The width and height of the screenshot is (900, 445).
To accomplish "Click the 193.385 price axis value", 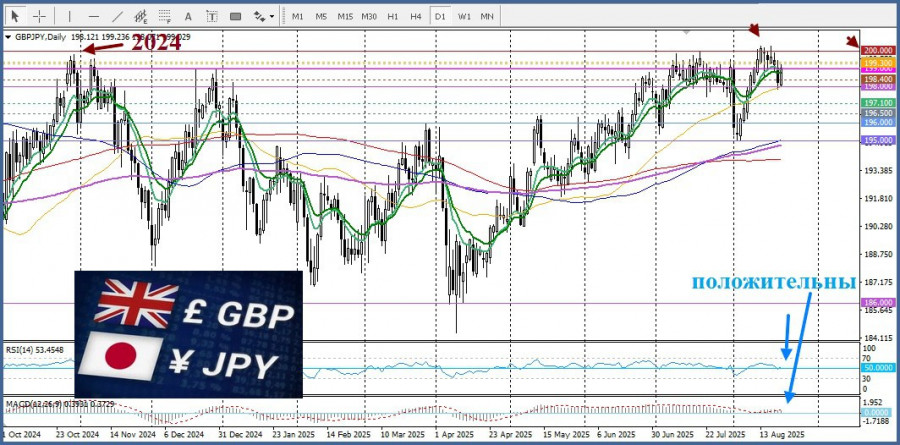I will coord(879,171).
